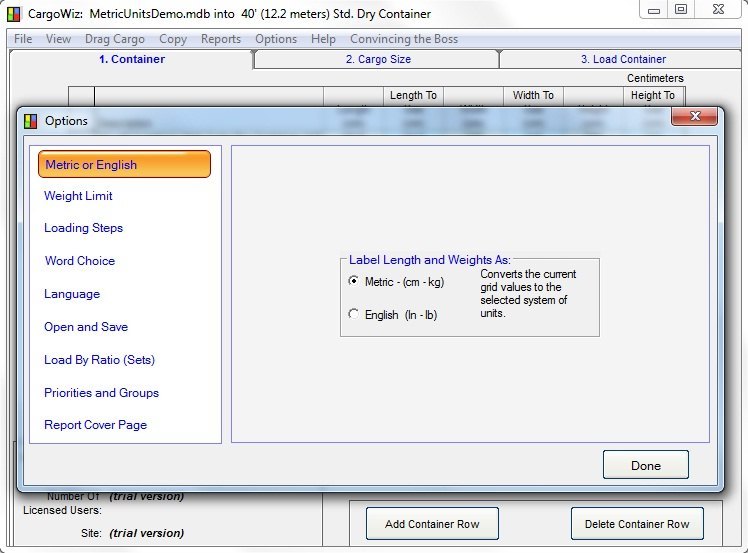Switch to the 2. Cargo Size tab

pyautogui.click(x=378, y=59)
